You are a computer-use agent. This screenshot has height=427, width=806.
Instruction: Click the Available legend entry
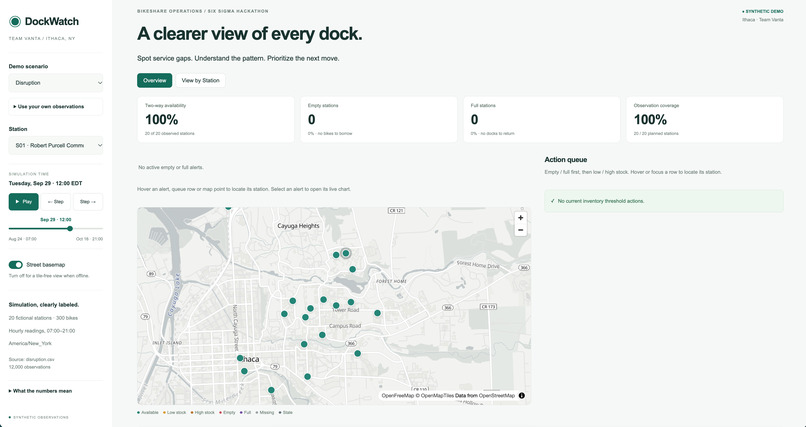[x=148, y=413]
